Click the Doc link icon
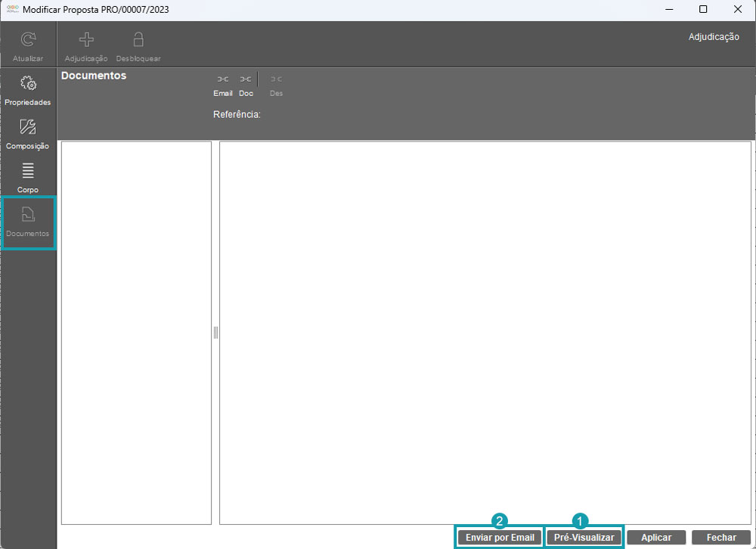The image size is (756, 549). (x=246, y=79)
